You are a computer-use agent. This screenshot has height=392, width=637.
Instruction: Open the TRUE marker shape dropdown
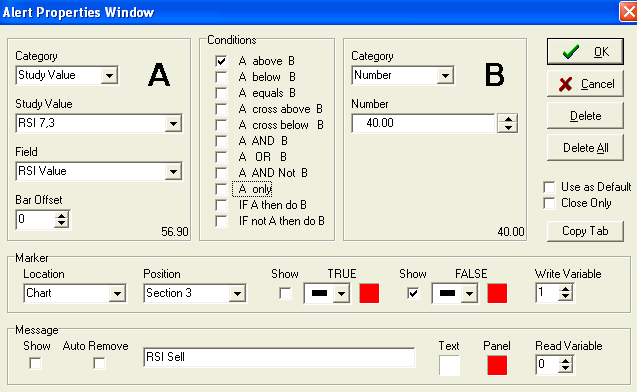341,293
